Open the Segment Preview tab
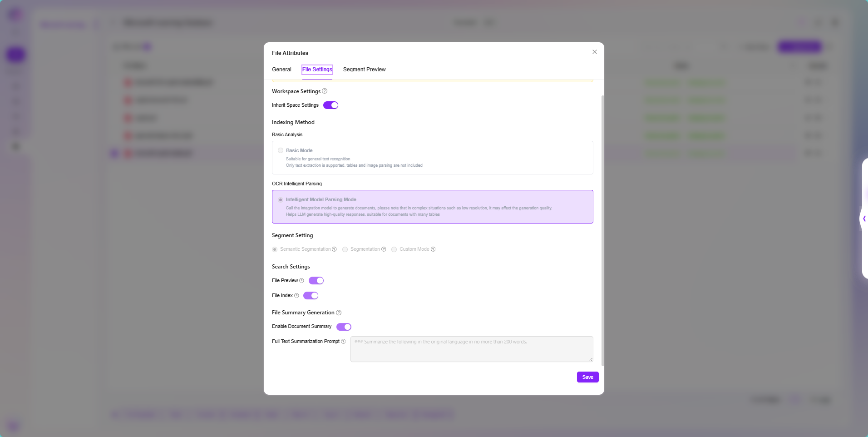The height and width of the screenshot is (437, 868). point(364,70)
